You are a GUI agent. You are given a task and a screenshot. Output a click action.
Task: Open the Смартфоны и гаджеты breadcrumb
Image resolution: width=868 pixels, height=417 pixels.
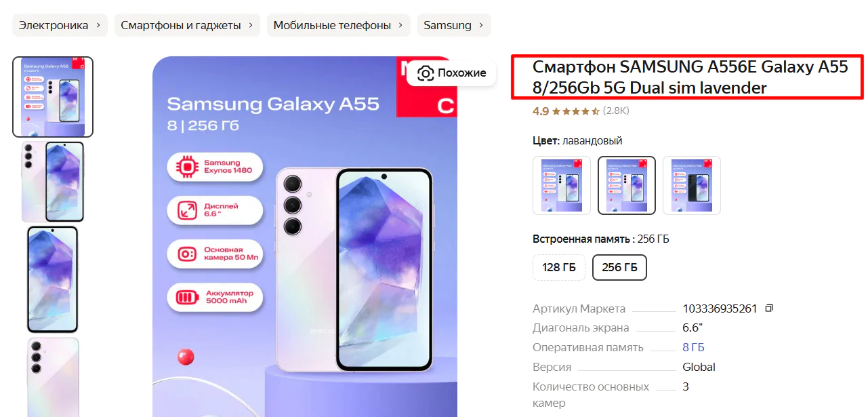(187, 25)
